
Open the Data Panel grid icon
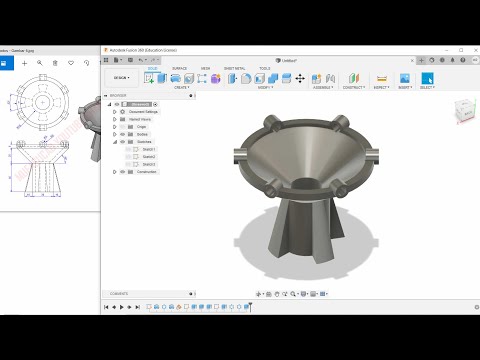[106, 60]
